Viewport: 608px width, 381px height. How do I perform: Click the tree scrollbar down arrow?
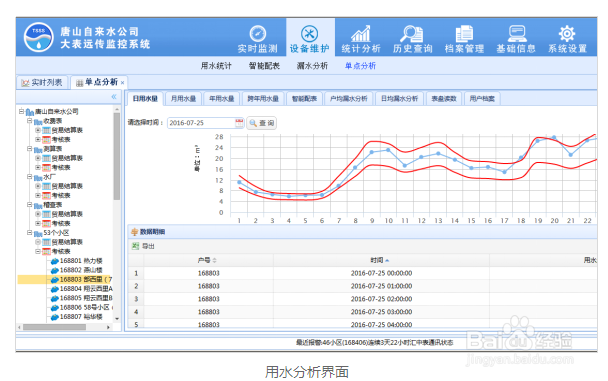point(117,319)
